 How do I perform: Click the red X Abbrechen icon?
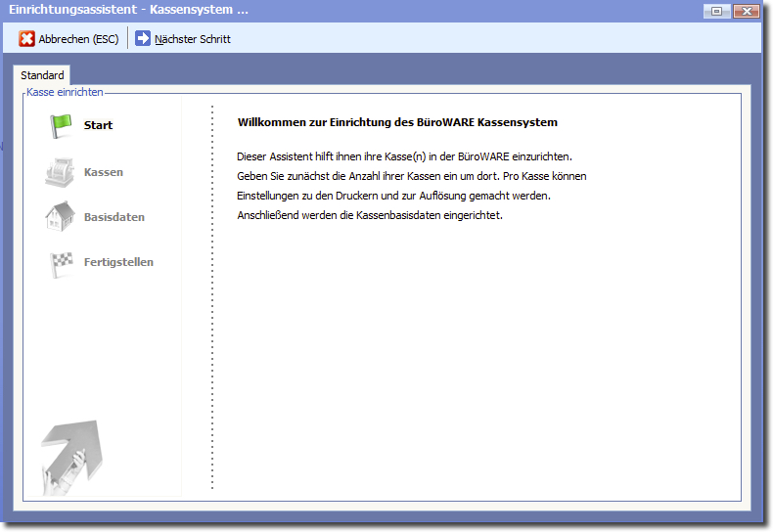coord(27,39)
